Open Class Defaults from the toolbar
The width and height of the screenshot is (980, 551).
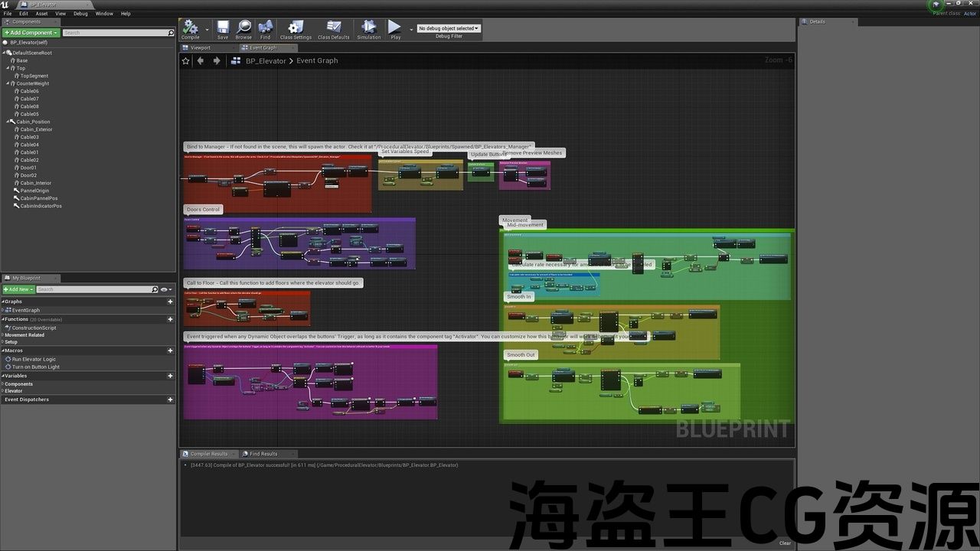[x=333, y=28]
